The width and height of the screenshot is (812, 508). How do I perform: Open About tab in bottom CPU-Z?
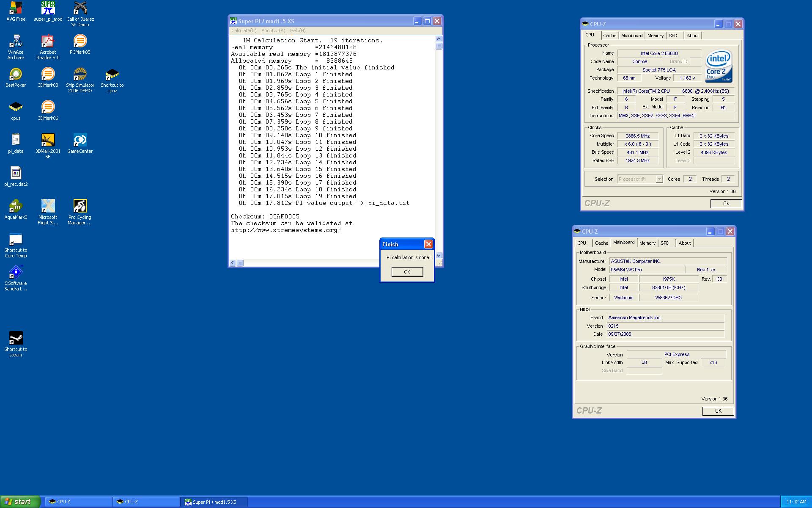click(x=684, y=243)
